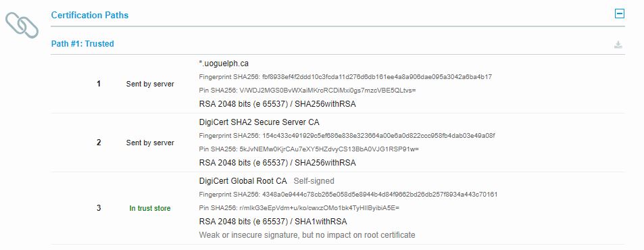Click the weak or insecure signature warning
This screenshot has width=644, height=250.
point(307,235)
